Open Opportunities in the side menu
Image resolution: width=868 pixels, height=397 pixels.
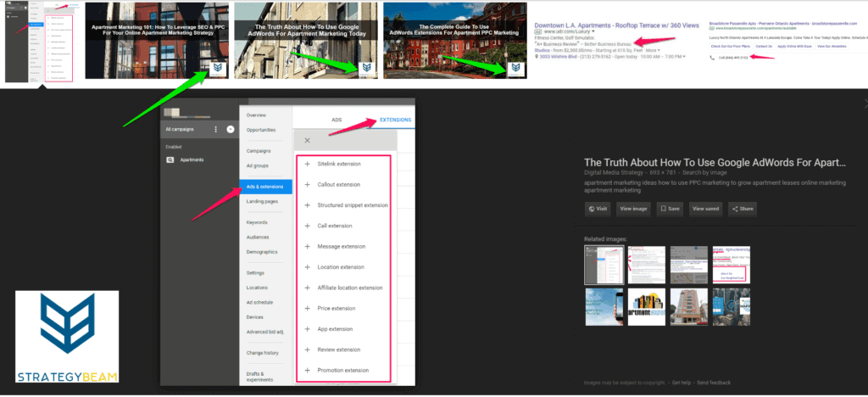click(260, 130)
